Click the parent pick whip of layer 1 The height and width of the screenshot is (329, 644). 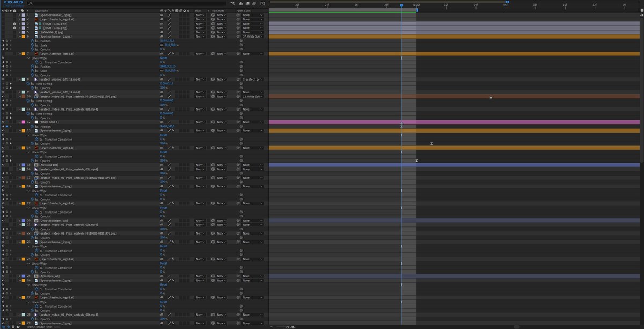pos(238,15)
